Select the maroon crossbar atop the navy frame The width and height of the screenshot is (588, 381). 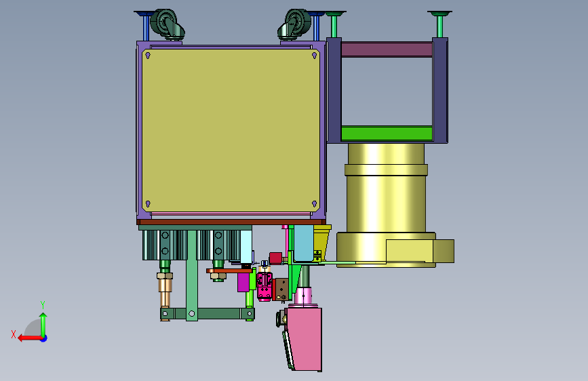387,49
